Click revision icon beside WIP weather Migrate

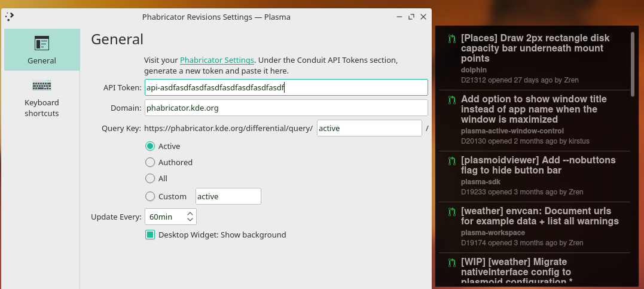pyautogui.click(x=452, y=262)
